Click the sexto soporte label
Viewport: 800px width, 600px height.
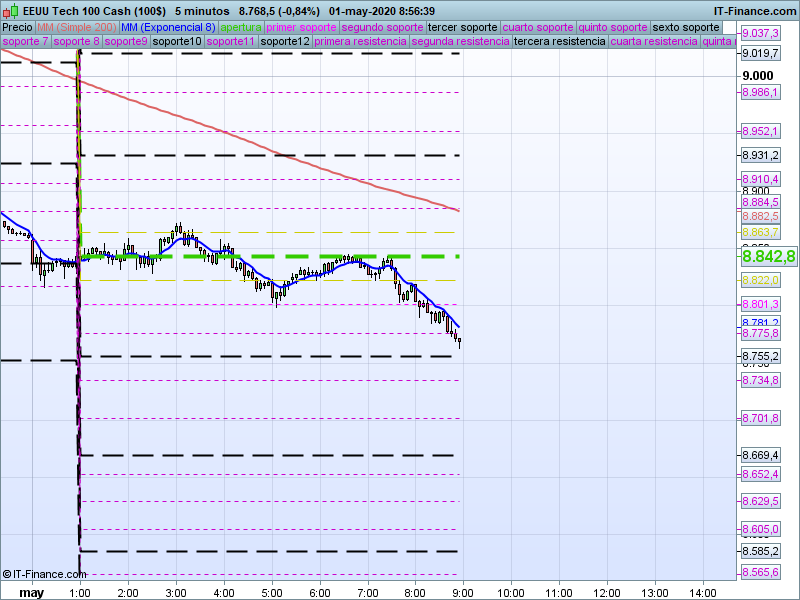686,27
